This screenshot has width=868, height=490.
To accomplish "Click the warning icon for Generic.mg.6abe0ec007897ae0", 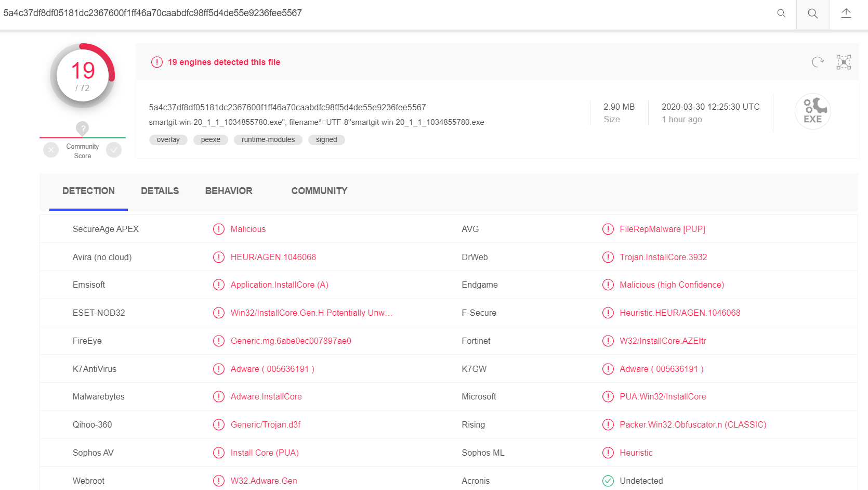I will click(x=219, y=341).
